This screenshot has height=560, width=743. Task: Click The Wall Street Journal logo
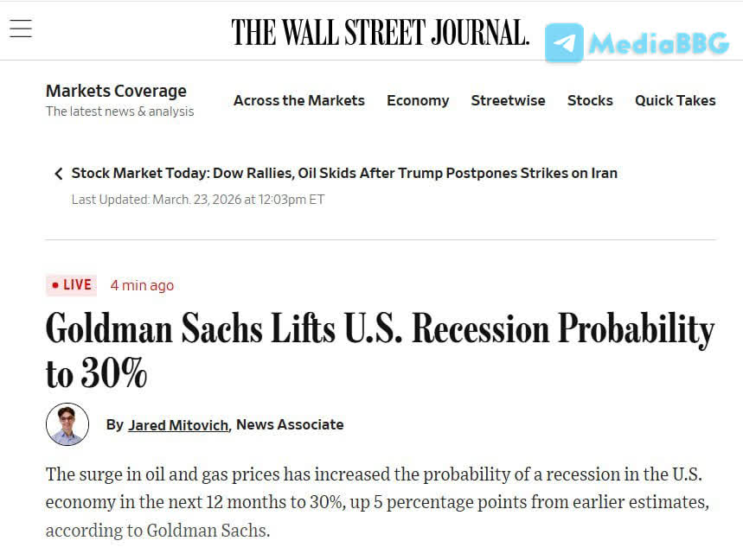[380, 32]
